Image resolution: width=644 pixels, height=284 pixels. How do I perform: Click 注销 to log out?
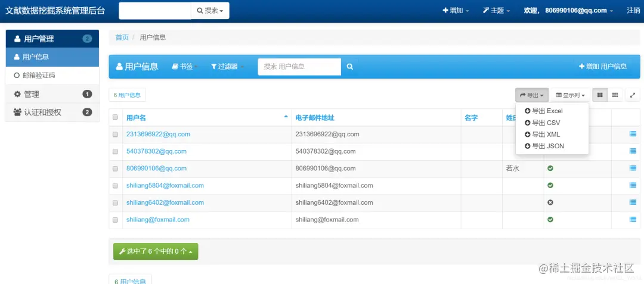click(633, 11)
